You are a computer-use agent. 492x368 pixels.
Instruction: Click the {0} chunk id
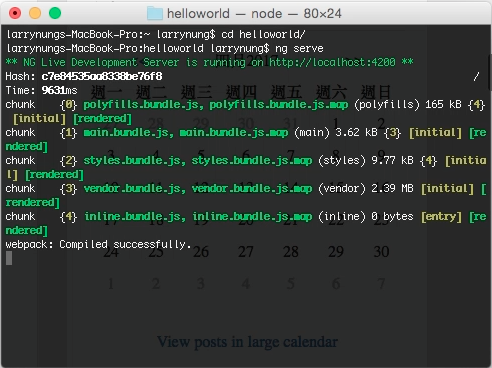(x=69, y=105)
